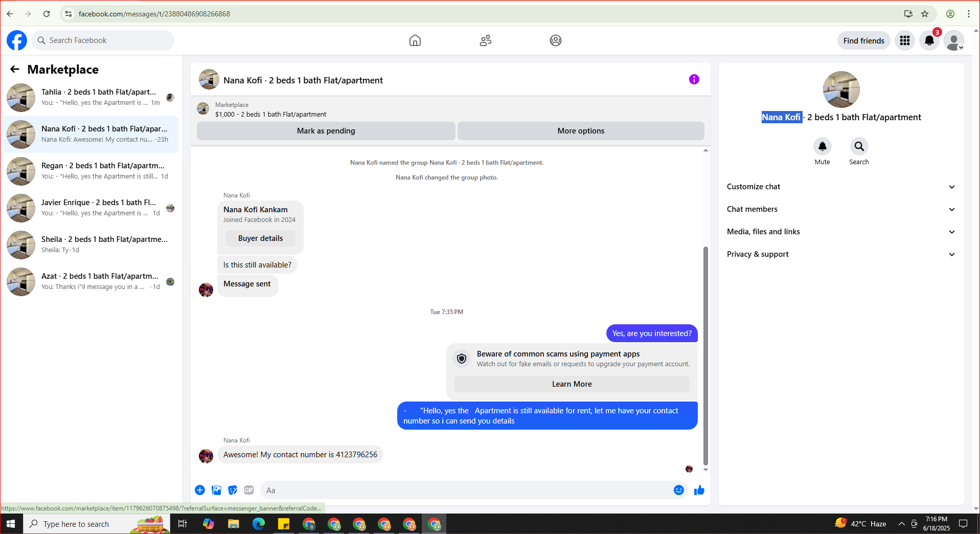
Task: Open the Windows notification center
Action: pyautogui.click(x=964, y=524)
